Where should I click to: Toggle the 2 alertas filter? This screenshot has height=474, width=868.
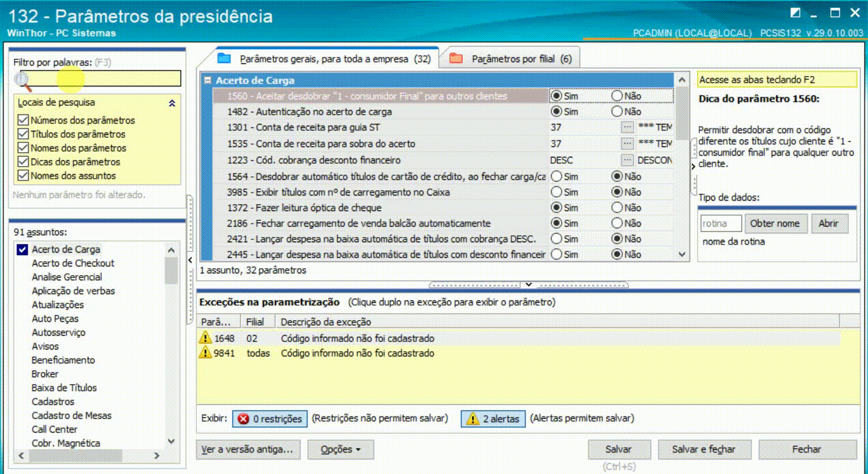point(493,419)
